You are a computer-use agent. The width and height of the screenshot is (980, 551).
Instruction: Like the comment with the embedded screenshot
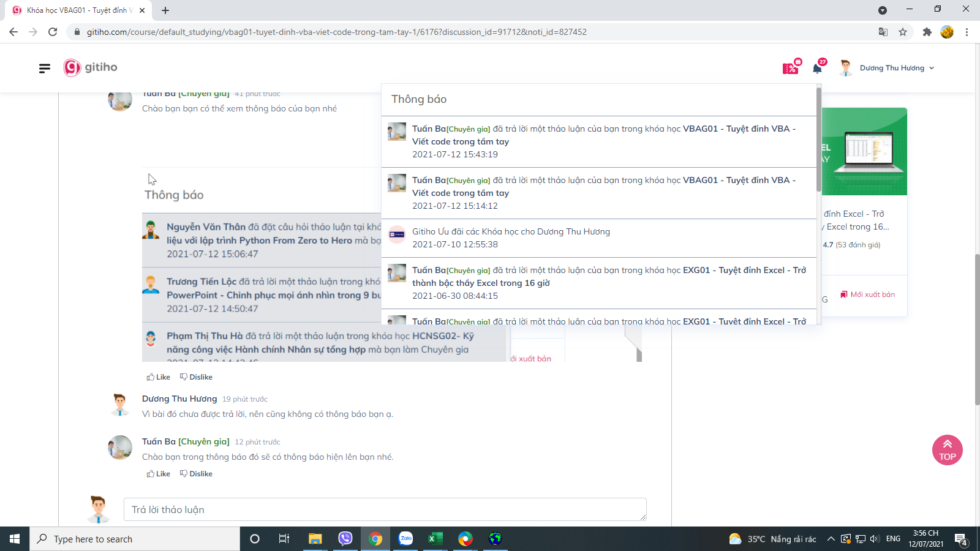[159, 377]
